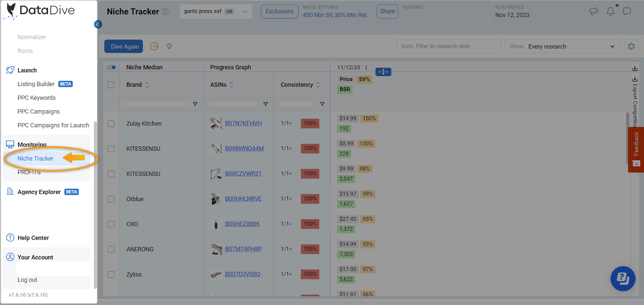Select the Zyliss row checkbox

click(x=111, y=274)
